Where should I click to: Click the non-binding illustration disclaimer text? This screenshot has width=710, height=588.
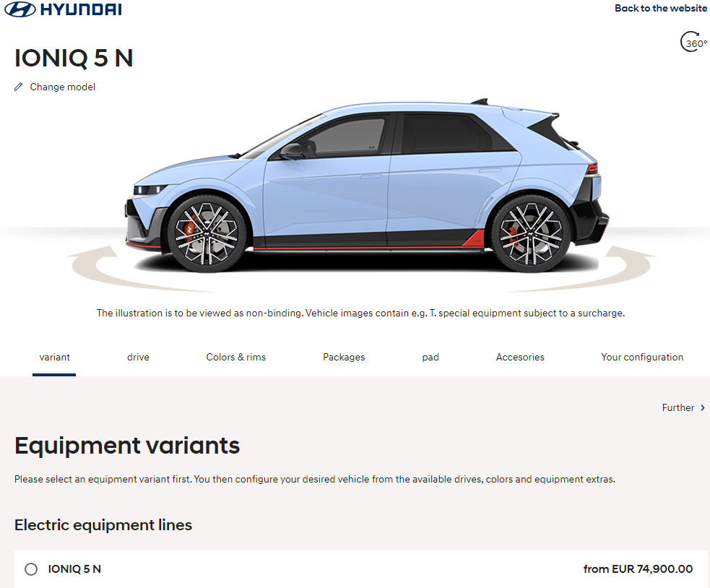[360, 313]
